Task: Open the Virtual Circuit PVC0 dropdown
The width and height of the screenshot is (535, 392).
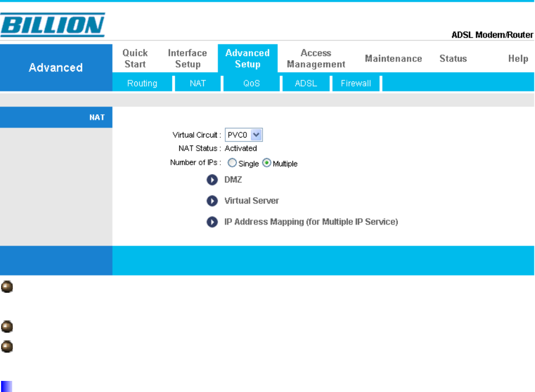Action: (244, 135)
